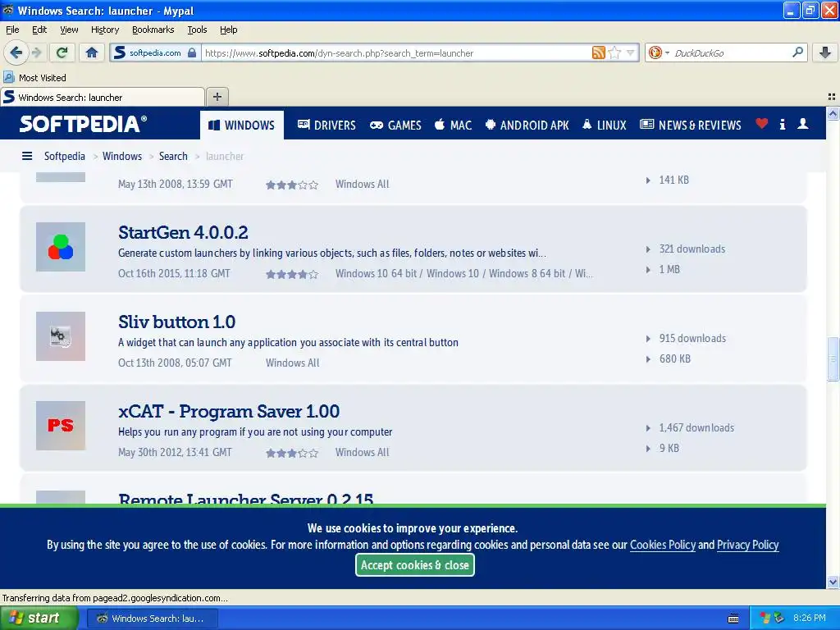Screen dimensions: 840x630
Task: Click the Windows Search taskbar button
Action: tap(153, 619)
